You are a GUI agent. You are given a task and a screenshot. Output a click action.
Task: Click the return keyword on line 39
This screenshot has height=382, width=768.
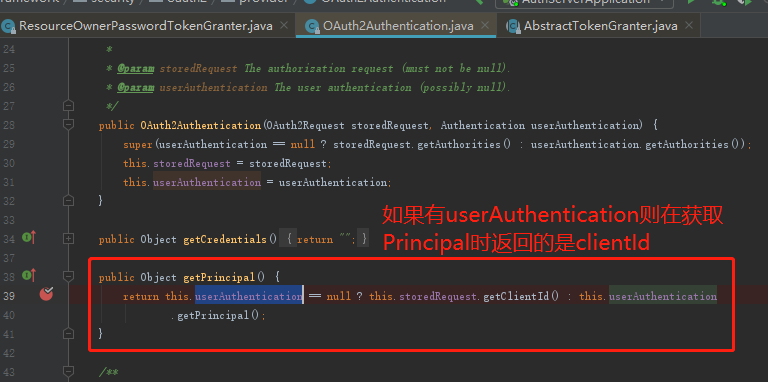click(x=141, y=296)
